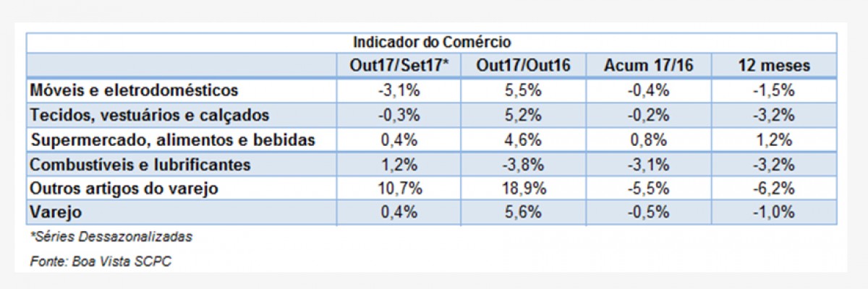Select the "Móveis e eletrodomésticos" row label
The width and height of the screenshot is (868, 289).
(134, 90)
